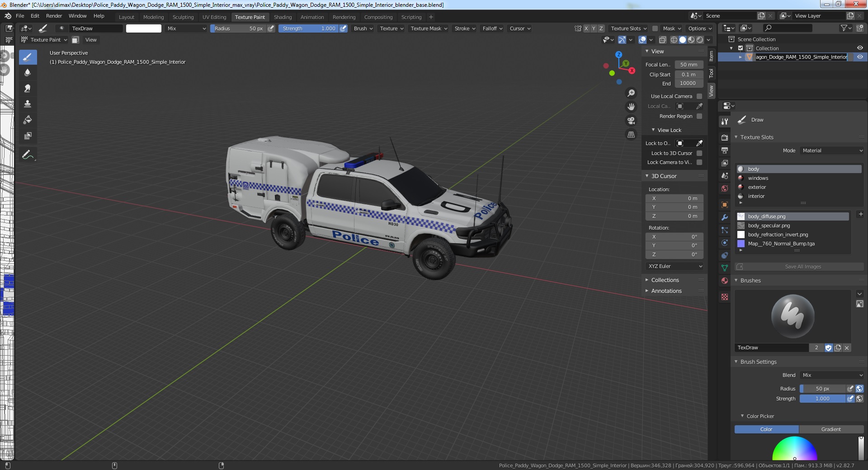The image size is (868, 470).
Task: Enable Use Local Camera checkbox
Action: click(x=699, y=96)
